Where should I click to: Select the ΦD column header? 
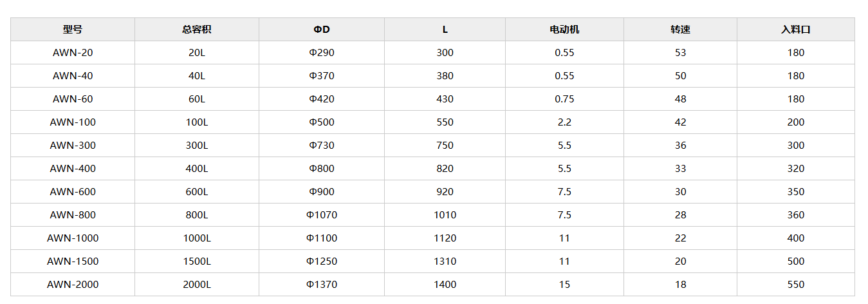coord(322,30)
